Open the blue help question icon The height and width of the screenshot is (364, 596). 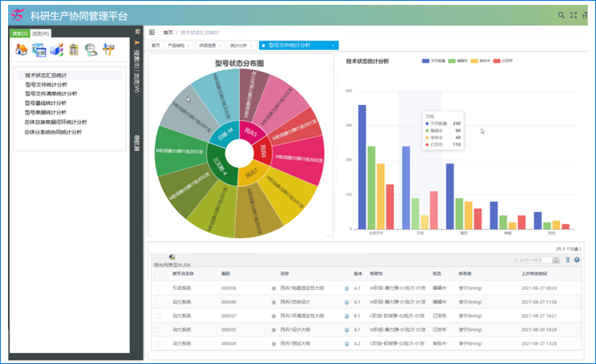point(577,260)
